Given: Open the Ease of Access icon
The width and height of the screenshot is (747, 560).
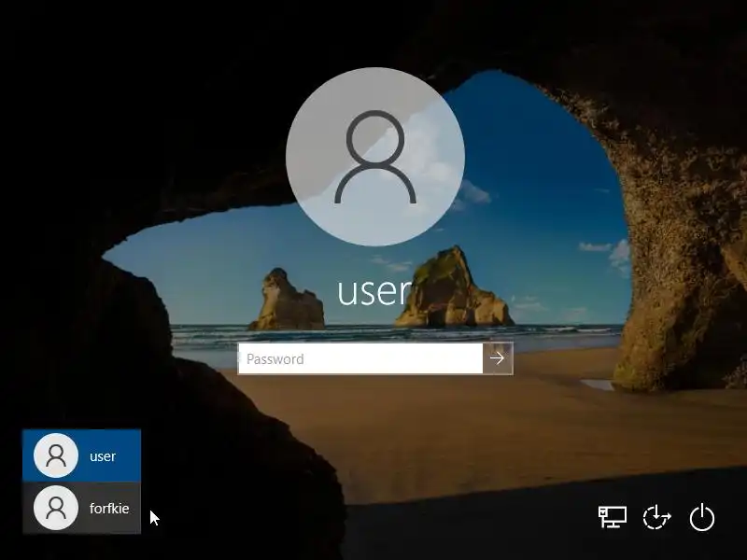Looking at the screenshot, I should [657, 517].
